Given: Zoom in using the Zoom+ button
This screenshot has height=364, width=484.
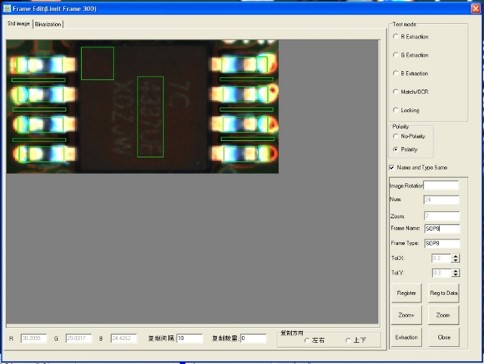Looking at the screenshot, I should [406, 315].
